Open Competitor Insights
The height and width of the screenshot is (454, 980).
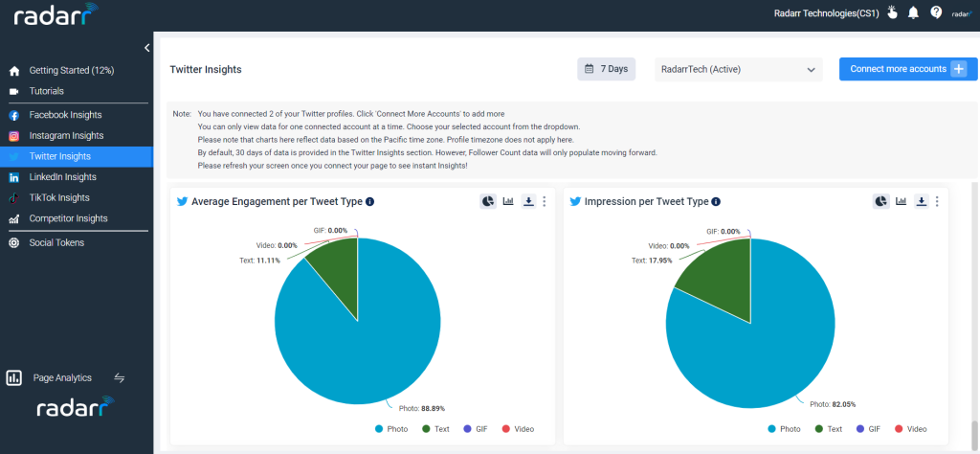68,218
